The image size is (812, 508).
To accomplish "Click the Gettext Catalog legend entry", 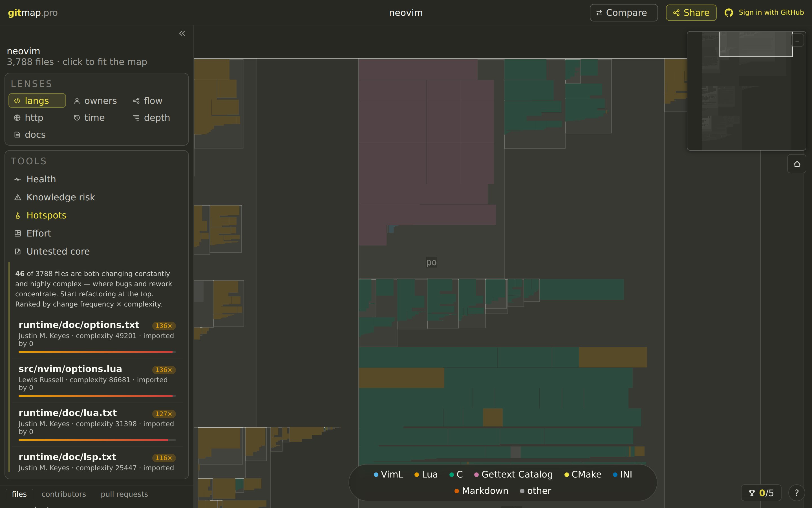I will [513, 474].
